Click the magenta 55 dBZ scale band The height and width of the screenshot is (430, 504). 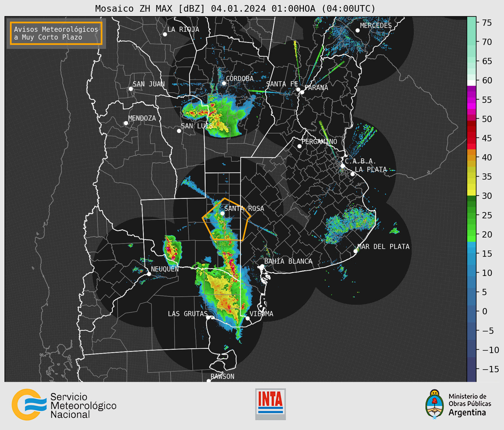pyautogui.click(x=471, y=100)
